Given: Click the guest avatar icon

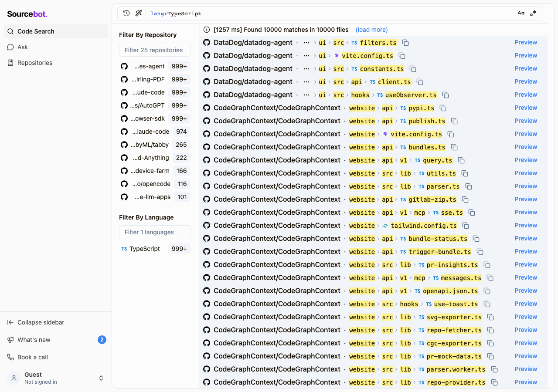Looking at the screenshot, I should tap(14, 378).
